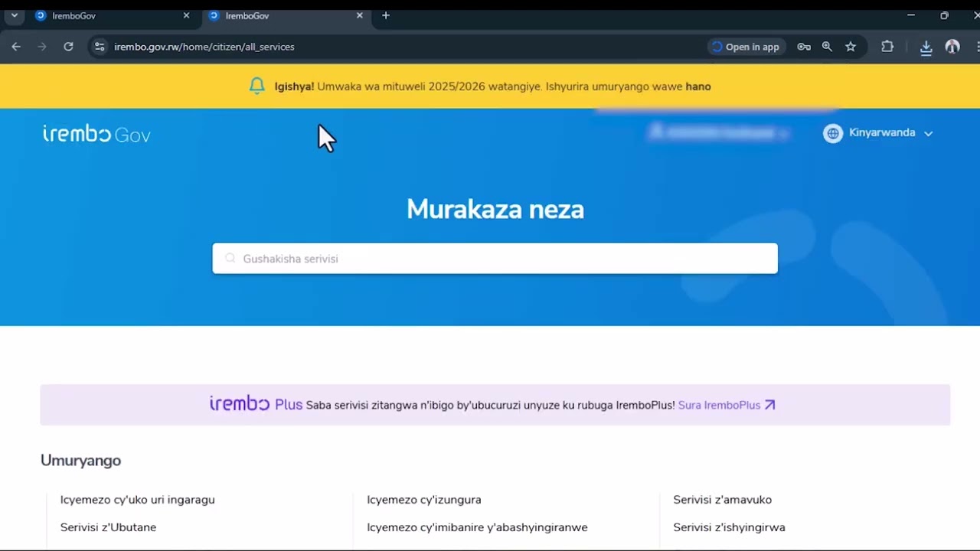Open Icyemezo cy'izungura service
This screenshot has height=551, width=980.
point(424,500)
